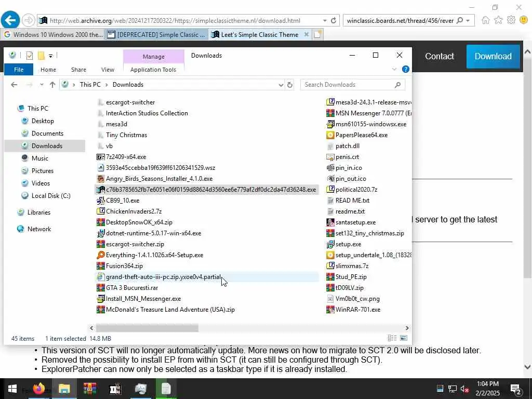Viewport: 532px width, 399px height.
Task: Click the Explorer back arrow
Action: [14, 85]
